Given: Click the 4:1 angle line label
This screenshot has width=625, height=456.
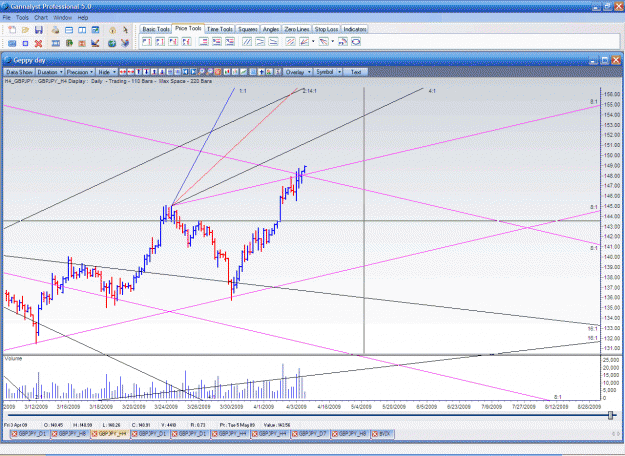Looking at the screenshot, I should (432, 91).
